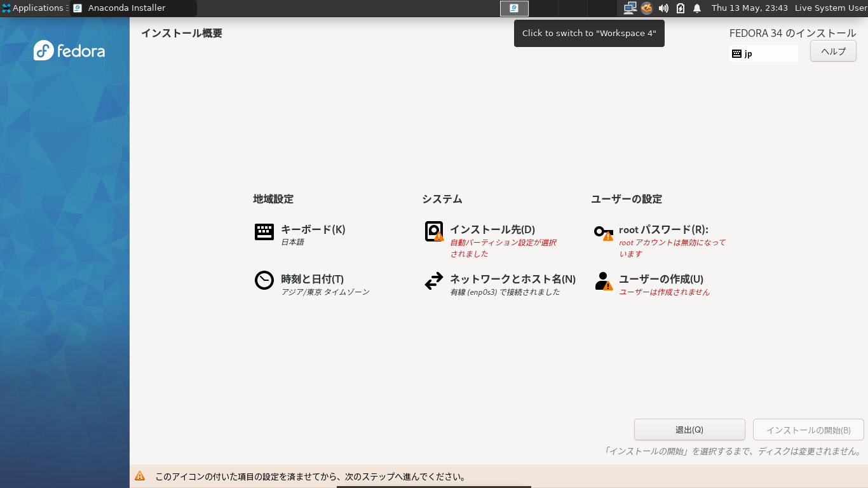This screenshot has width=868, height=488.
Task: Click the user creation person icon
Action: tap(604, 281)
